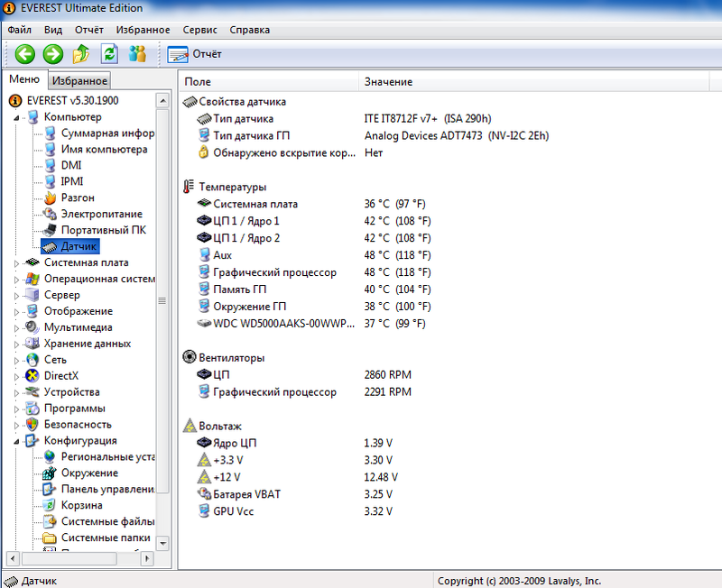Open the Вид menu
The image size is (722, 588).
(53, 30)
